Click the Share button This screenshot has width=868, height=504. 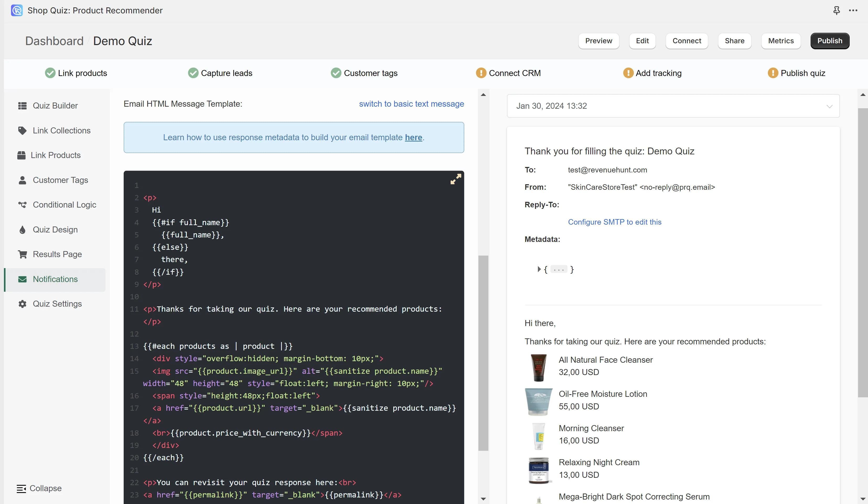pos(734,41)
